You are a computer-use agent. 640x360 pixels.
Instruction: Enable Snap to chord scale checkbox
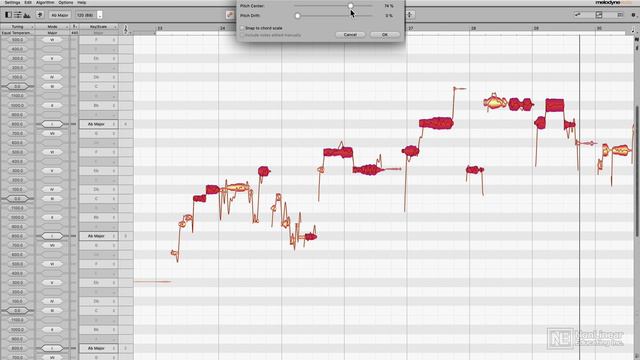point(242,28)
